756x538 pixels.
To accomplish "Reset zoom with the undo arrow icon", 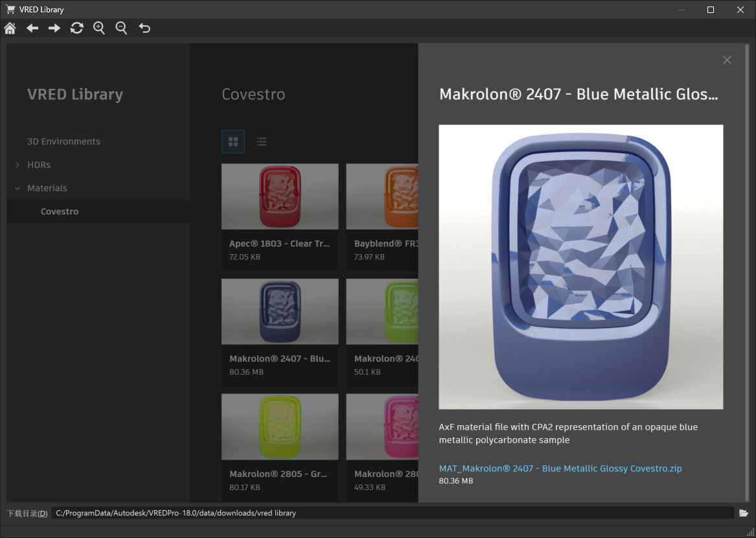I will pos(144,28).
